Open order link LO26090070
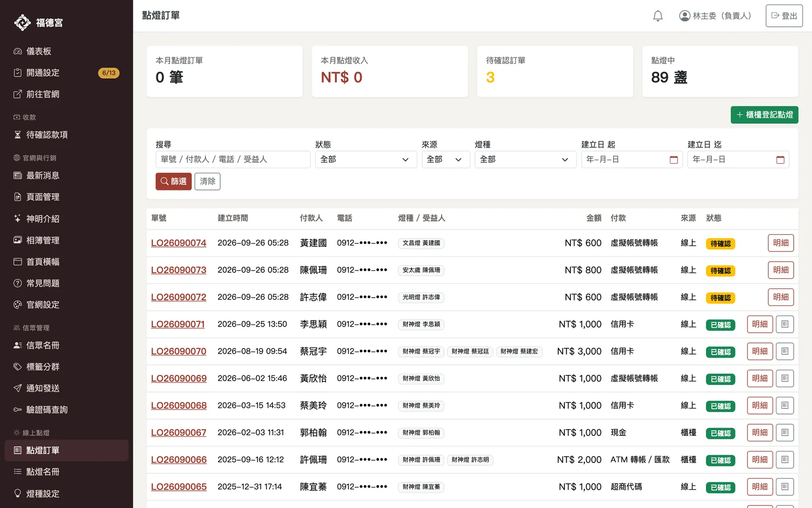 179,351
